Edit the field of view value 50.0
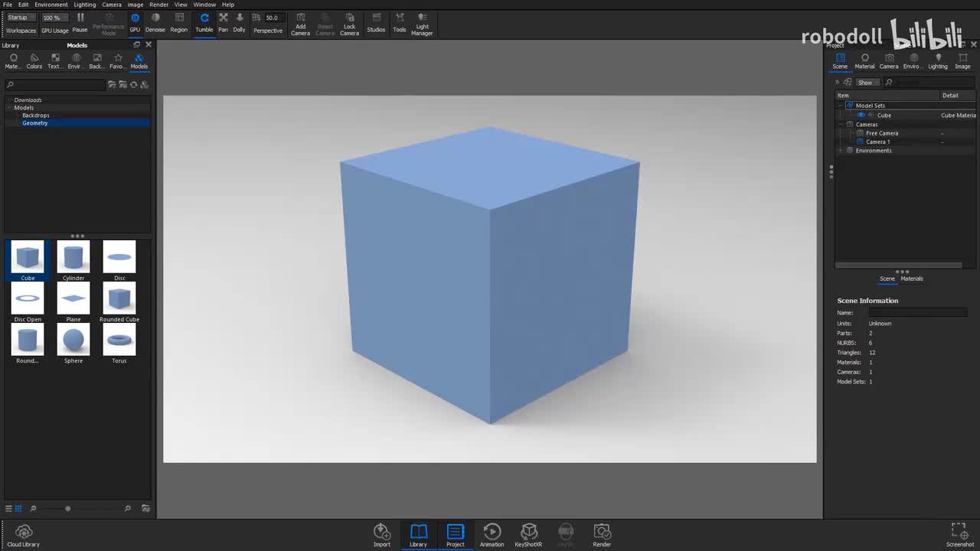 [x=275, y=17]
